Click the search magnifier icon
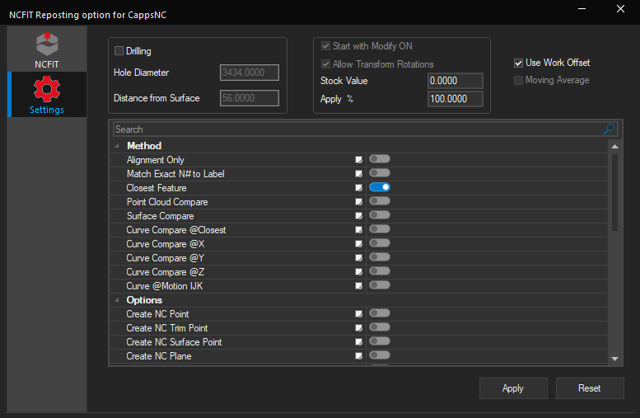 609,129
